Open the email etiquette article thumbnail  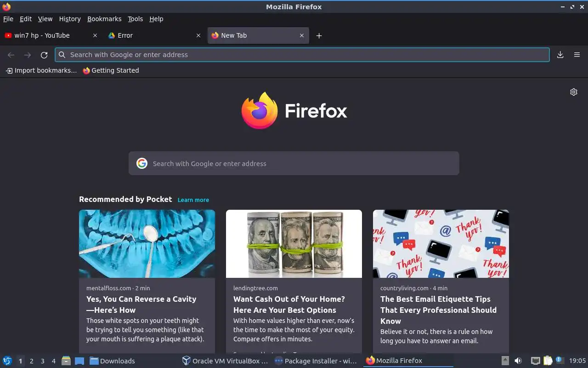coord(441,244)
